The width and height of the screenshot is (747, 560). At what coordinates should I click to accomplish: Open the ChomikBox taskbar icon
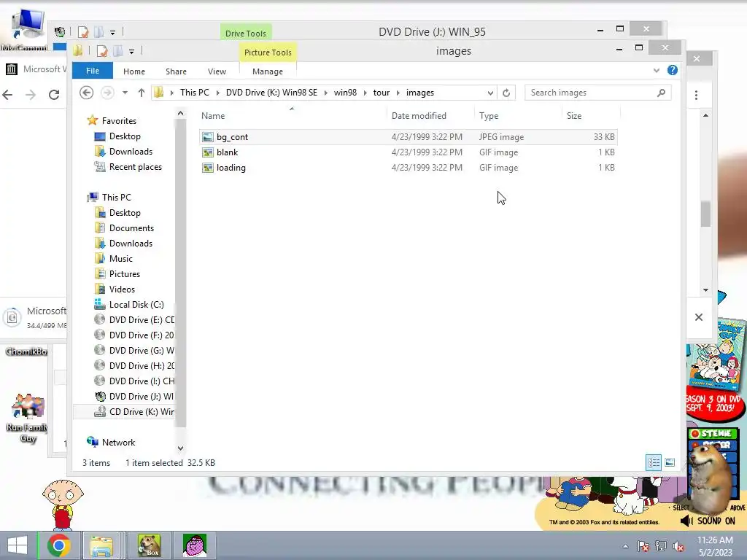[x=149, y=545]
